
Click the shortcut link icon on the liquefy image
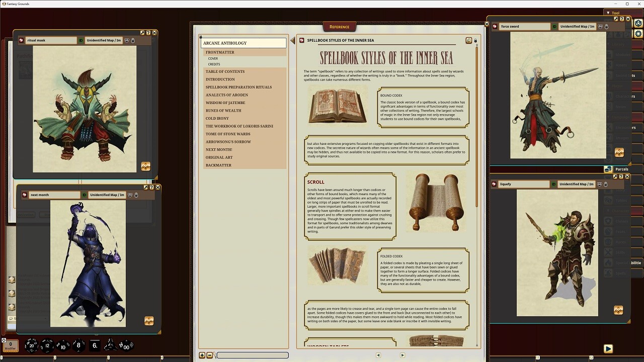pyautogui.click(x=618, y=310)
